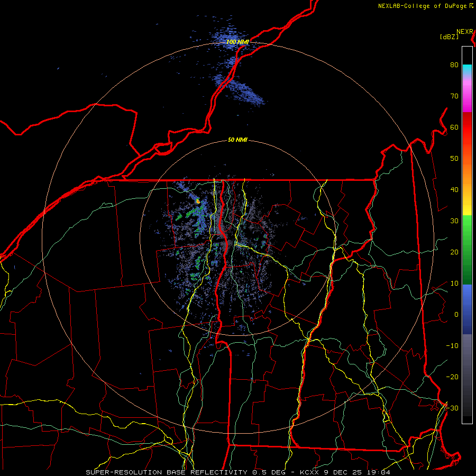Click the 50 value on dBZ scale
The width and height of the screenshot is (476, 476).
[454, 159]
